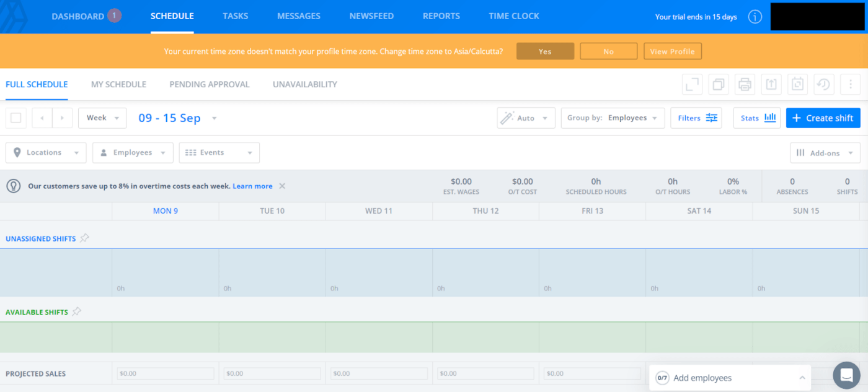
Task: Open the Week view dropdown
Action: (x=102, y=118)
